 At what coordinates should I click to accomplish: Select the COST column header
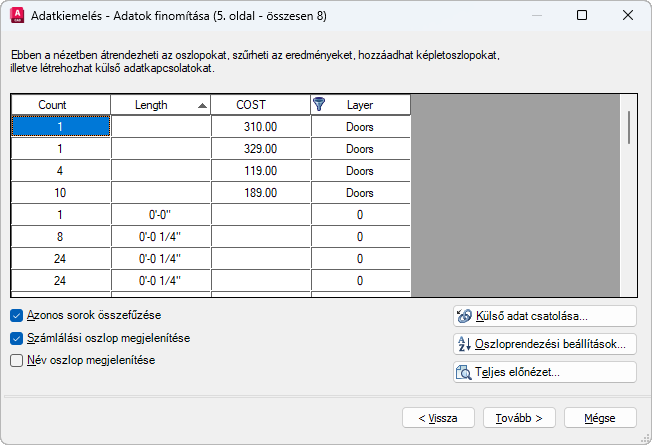pos(261,105)
